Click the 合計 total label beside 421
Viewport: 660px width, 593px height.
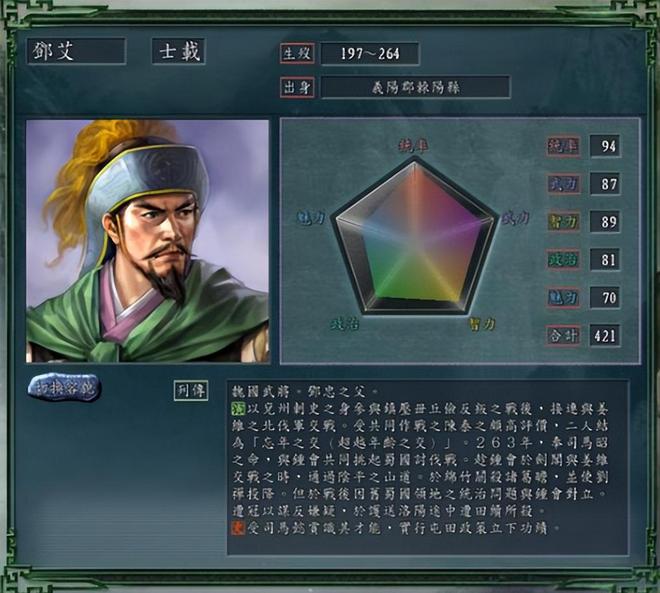[563, 335]
